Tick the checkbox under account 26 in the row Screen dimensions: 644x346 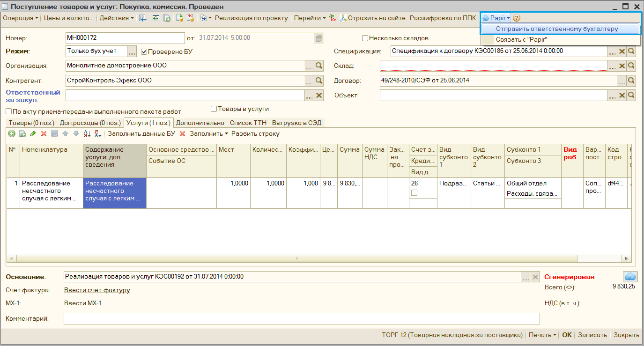[x=414, y=193]
